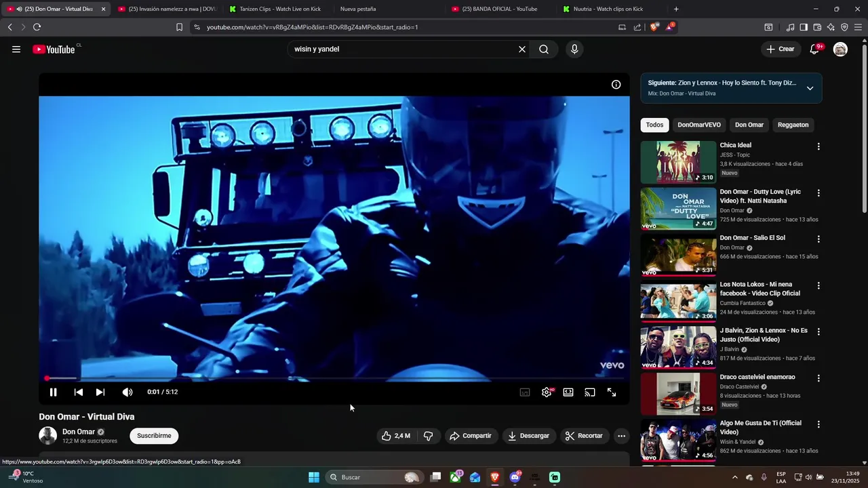Viewport: 868px width, 488px height.
Task: Open YouTube notifications bell
Action: 815,49
